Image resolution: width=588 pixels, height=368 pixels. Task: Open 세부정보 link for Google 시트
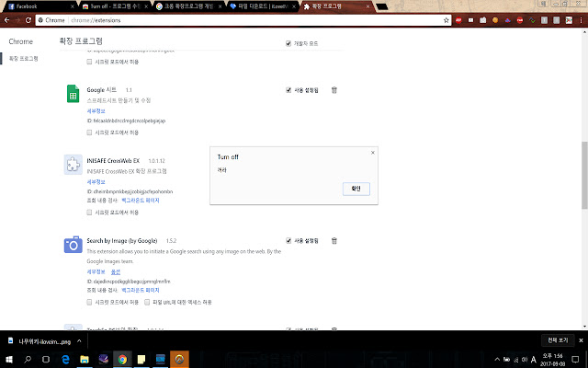click(96, 111)
